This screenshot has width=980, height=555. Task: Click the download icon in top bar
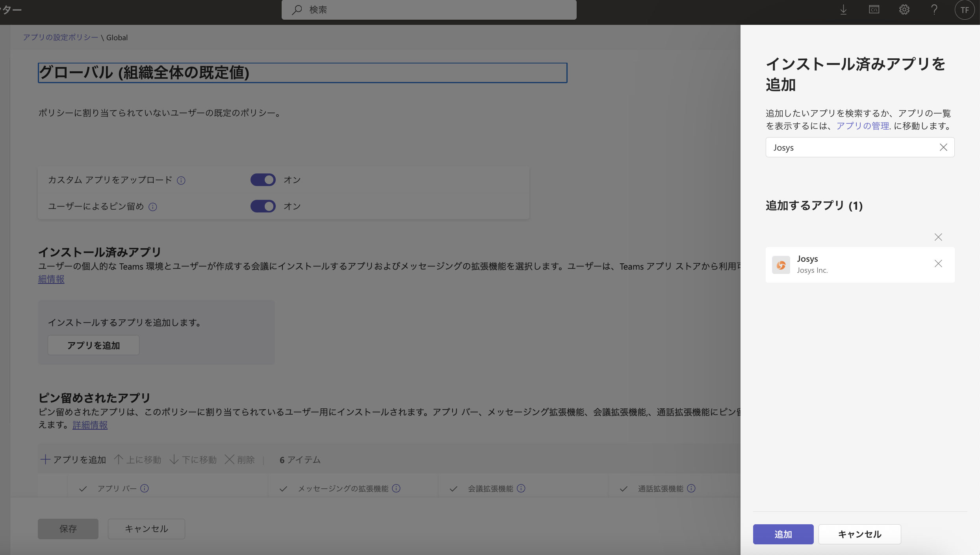pyautogui.click(x=843, y=10)
